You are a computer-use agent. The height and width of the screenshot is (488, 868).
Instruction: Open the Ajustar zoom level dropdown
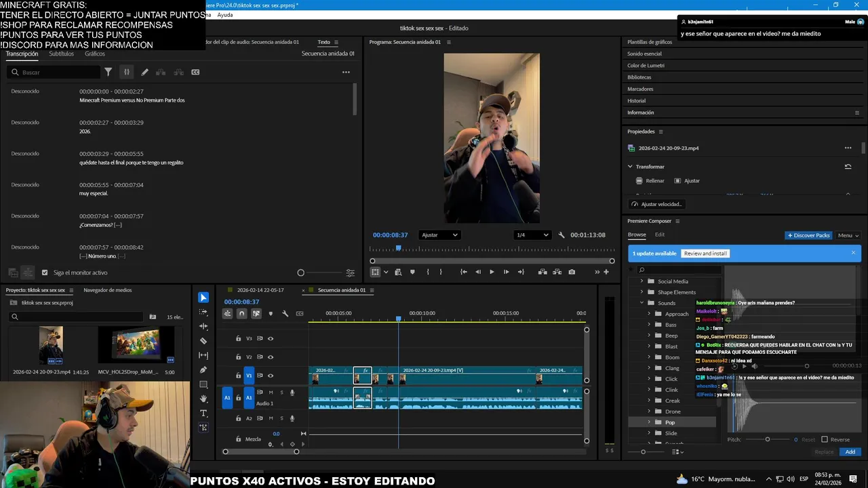(439, 235)
